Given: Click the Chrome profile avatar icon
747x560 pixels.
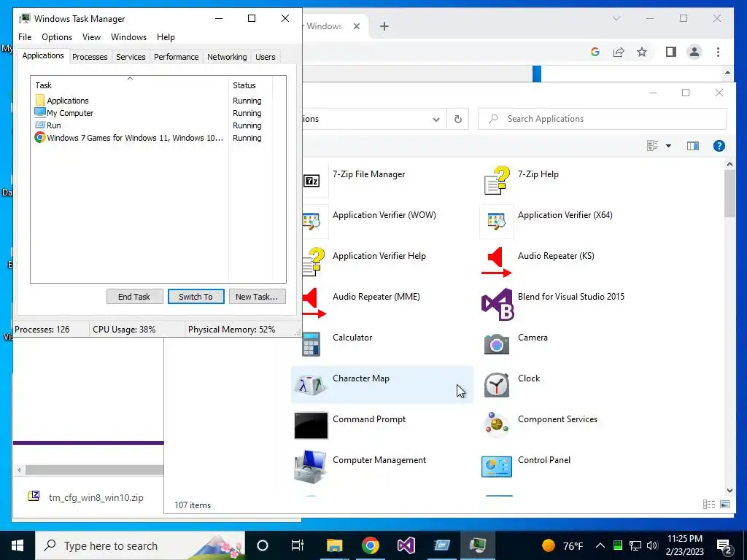Looking at the screenshot, I should point(694,52).
